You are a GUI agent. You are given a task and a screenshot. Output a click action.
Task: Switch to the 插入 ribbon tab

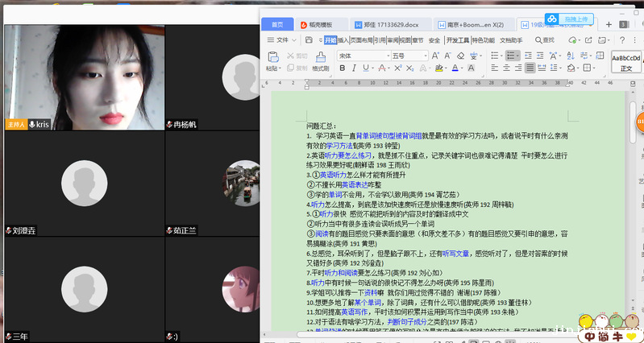coord(343,39)
